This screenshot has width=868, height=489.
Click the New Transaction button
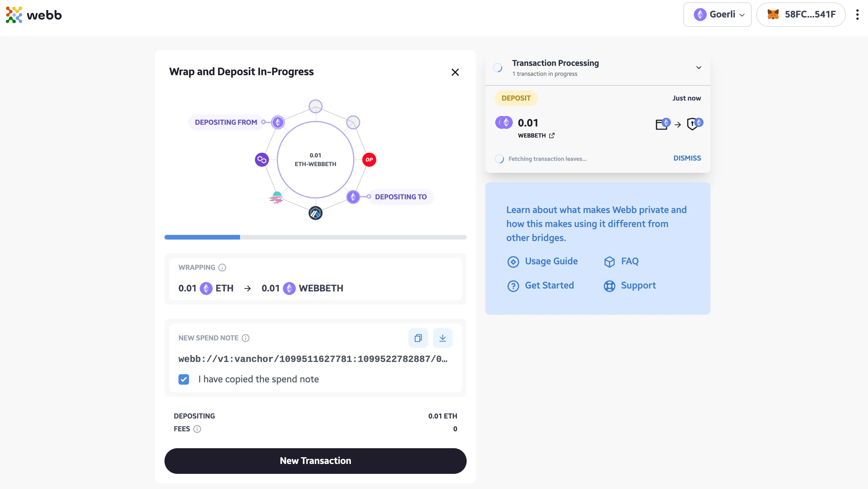coord(315,460)
